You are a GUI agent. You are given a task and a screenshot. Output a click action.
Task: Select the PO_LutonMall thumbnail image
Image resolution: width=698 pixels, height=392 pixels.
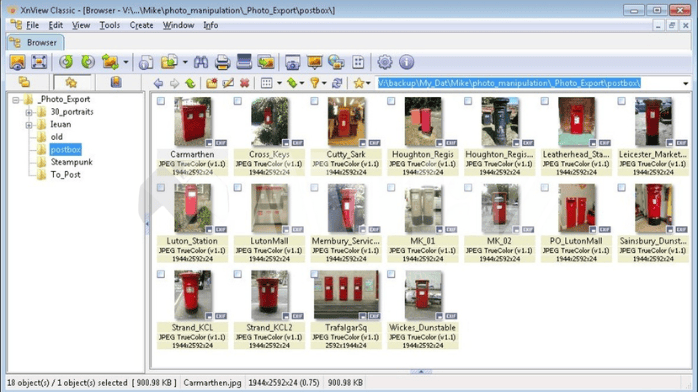(x=576, y=208)
